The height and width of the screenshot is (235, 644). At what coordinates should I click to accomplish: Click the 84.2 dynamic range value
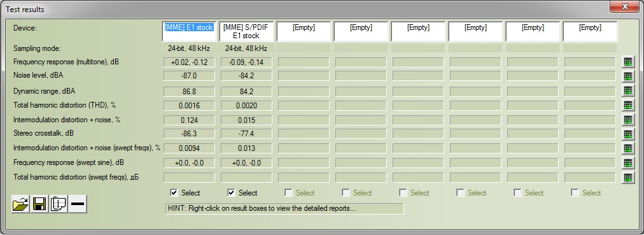[246, 91]
